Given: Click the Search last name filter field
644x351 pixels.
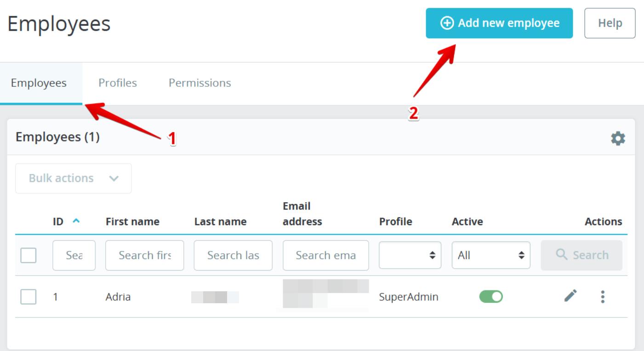Looking at the screenshot, I should click(233, 255).
